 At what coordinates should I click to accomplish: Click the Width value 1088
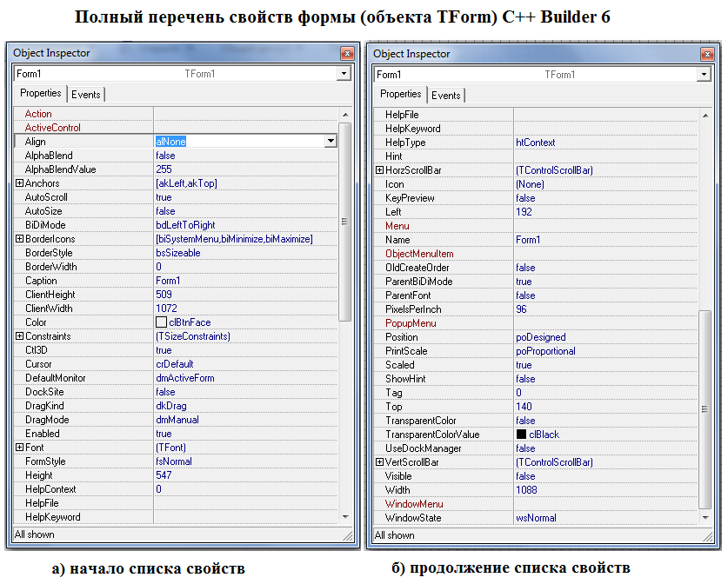tap(526, 490)
